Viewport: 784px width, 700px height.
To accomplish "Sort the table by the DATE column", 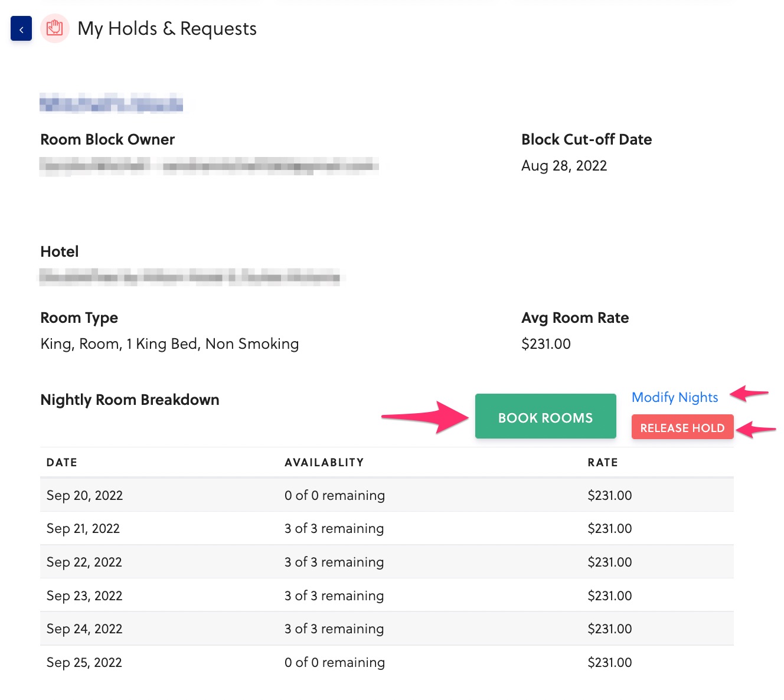I will [61, 462].
